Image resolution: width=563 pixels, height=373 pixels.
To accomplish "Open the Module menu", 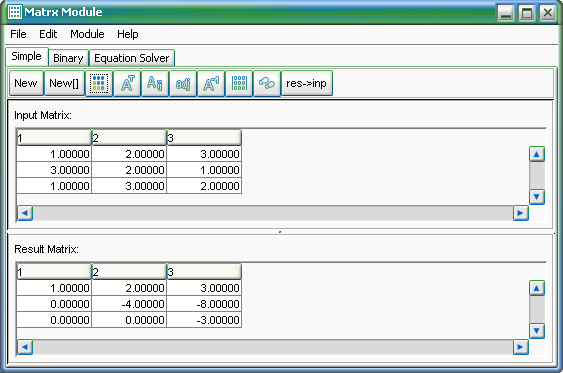I will (87, 34).
